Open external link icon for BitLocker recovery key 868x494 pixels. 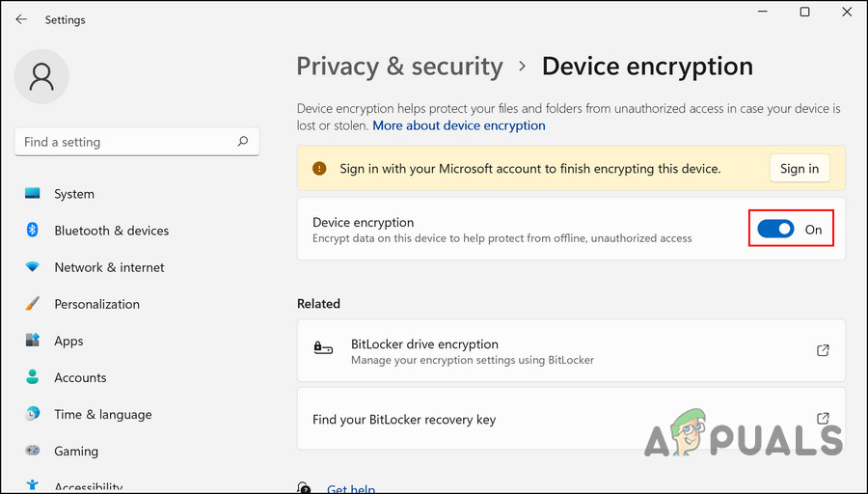point(823,419)
